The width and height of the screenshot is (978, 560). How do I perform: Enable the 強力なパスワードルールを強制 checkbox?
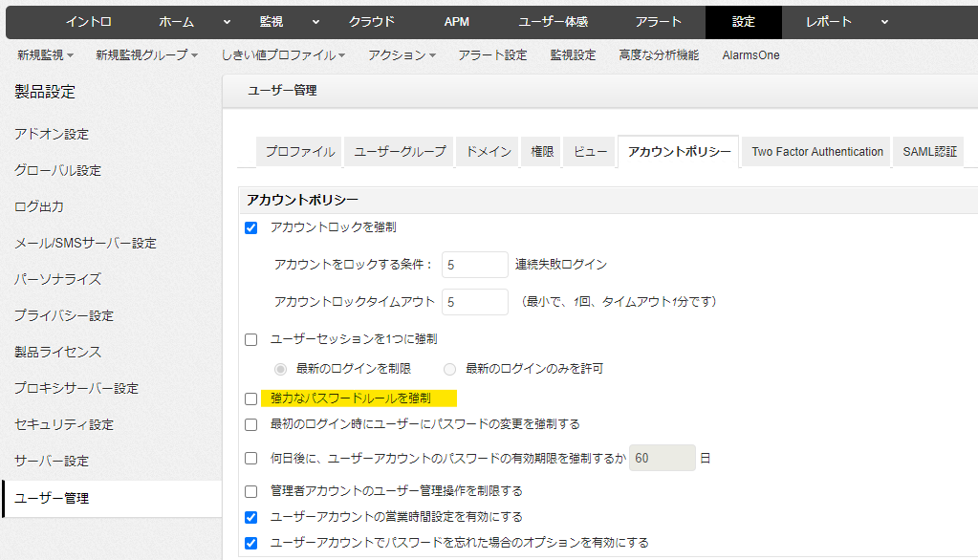click(x=251, y=398)
